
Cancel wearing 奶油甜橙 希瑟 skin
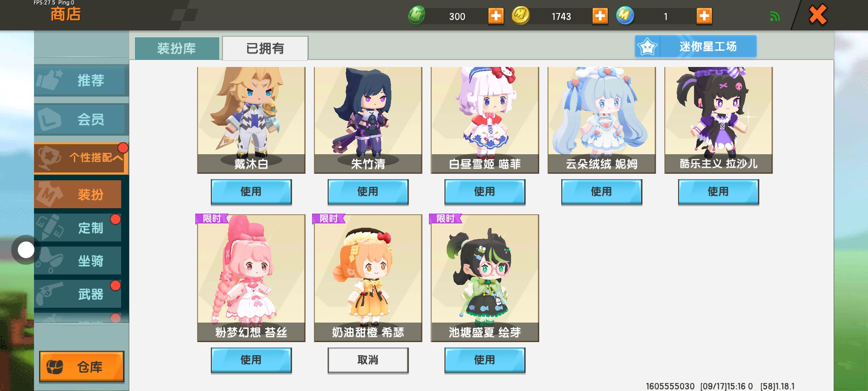368,360
